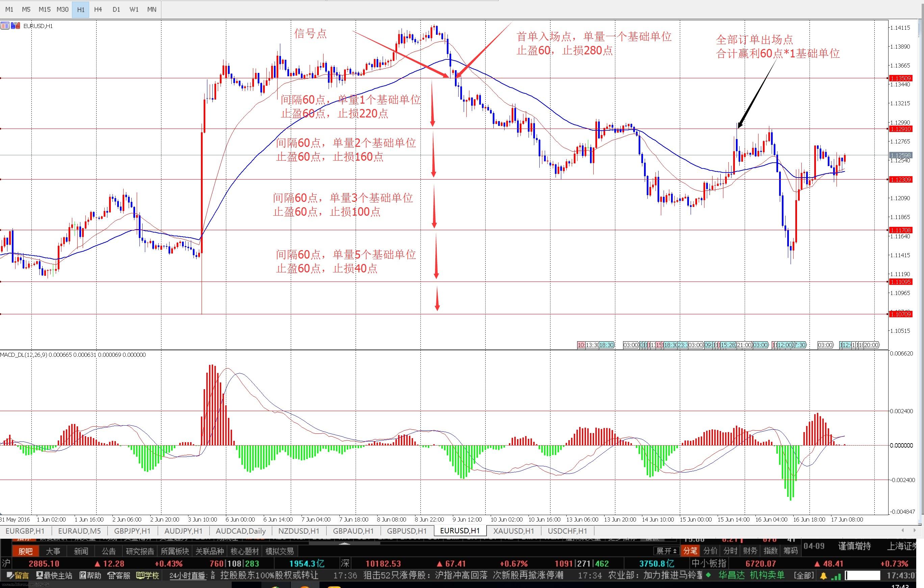The width and height of the screenshot is (924, 588).
Task: Click the 1.12309 horizontal line price label
Action: tap(900, 180)
